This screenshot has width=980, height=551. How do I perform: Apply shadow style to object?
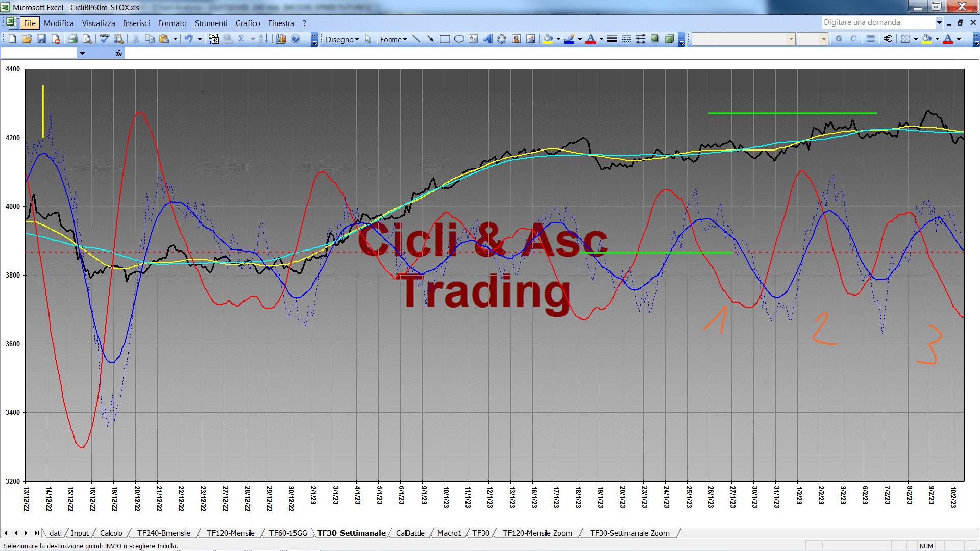point(655,39)
